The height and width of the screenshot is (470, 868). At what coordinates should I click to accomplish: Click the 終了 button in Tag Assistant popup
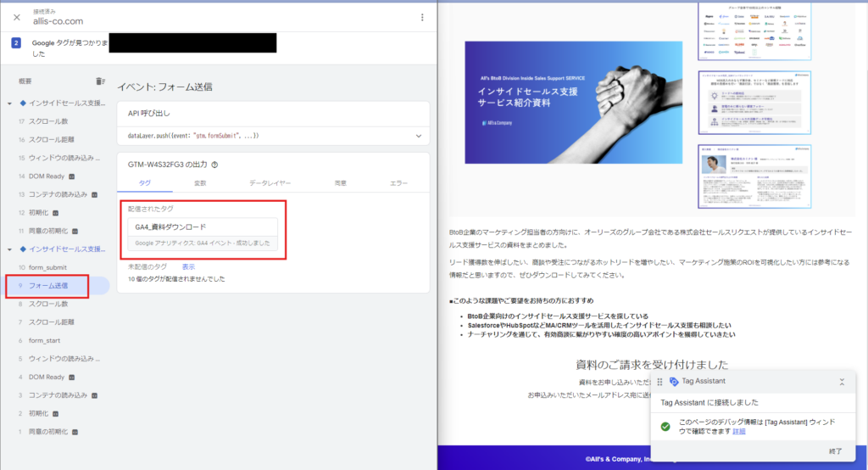pyautogui.click(x=835, y=450)
